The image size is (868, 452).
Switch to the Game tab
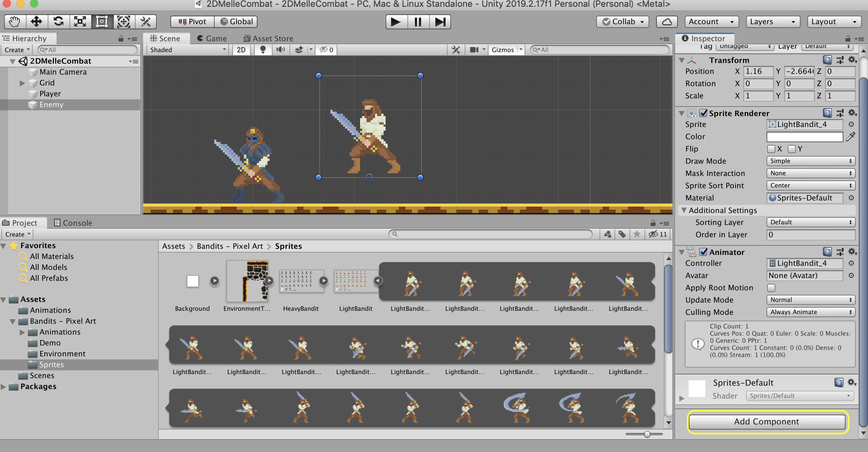[x=212, y=38]
